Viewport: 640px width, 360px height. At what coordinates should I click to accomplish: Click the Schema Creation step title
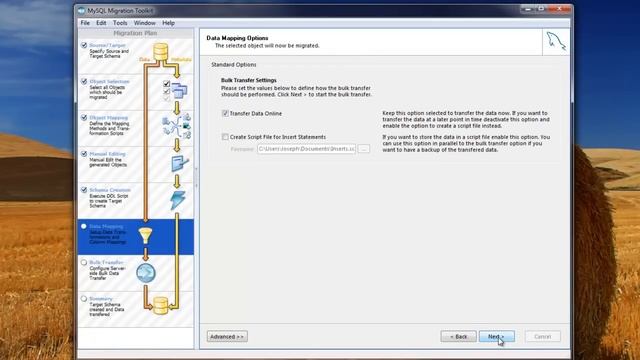pyautogui.click(x=110, y=190)
